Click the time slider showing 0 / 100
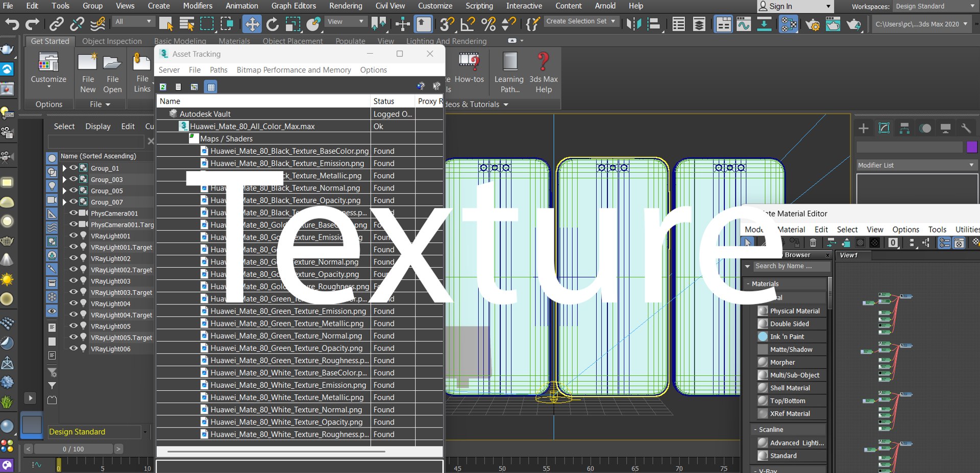 [73, 449]
